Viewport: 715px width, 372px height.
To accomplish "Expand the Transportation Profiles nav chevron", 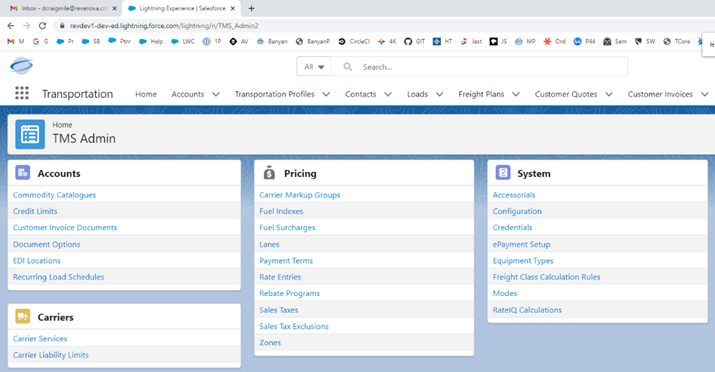I will point(326,94).
